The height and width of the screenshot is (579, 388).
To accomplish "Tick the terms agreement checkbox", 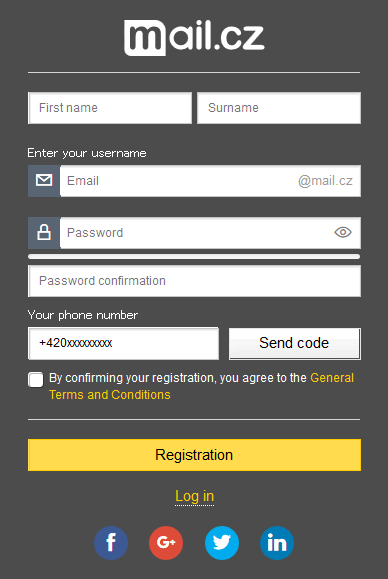I will pos(36,380).
